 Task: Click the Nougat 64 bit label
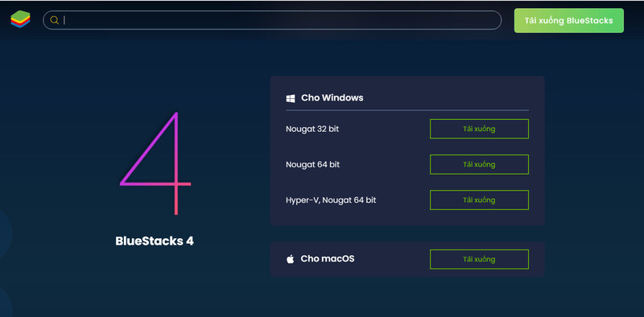(x=312, y=165)
